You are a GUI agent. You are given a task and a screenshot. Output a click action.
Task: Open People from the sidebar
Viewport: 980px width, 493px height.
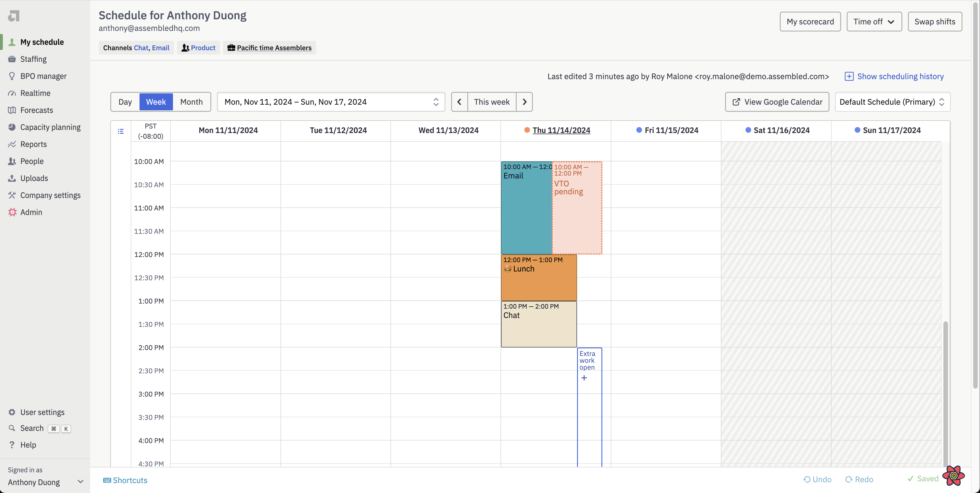pyautogui.click(x=32, y=161)
